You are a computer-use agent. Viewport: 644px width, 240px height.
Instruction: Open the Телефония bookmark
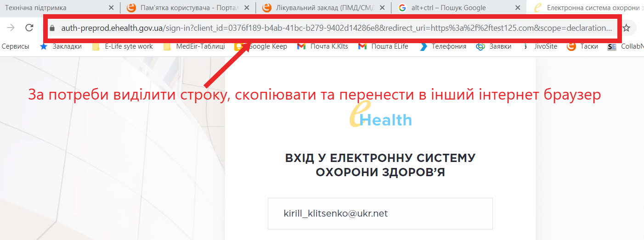tap(443, 46)
